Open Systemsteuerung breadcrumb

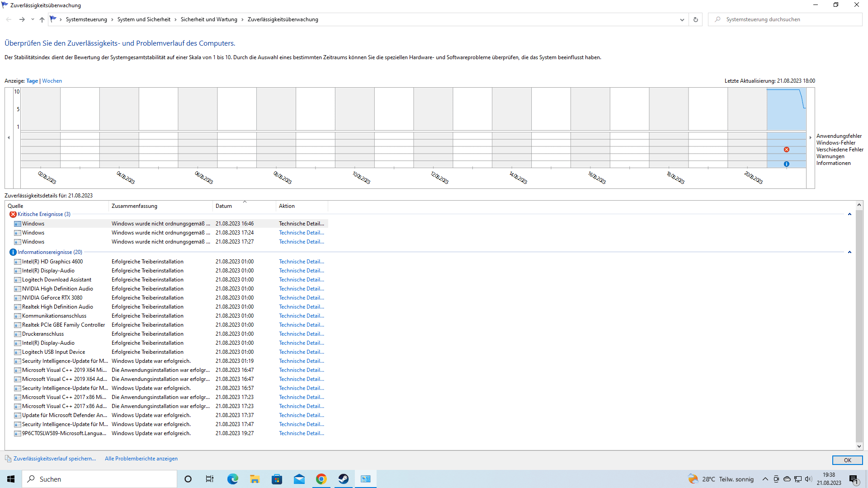point(86,19)
